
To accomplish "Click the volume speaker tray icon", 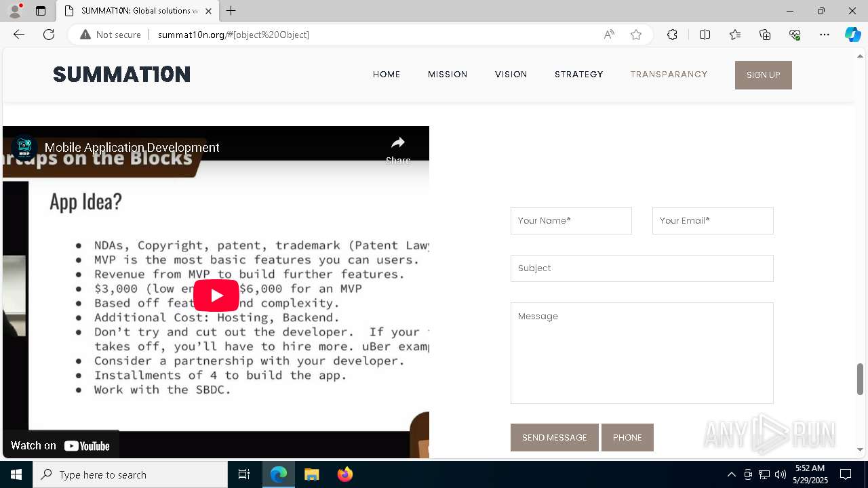I will pyautogui.click(x=781, y=474).
